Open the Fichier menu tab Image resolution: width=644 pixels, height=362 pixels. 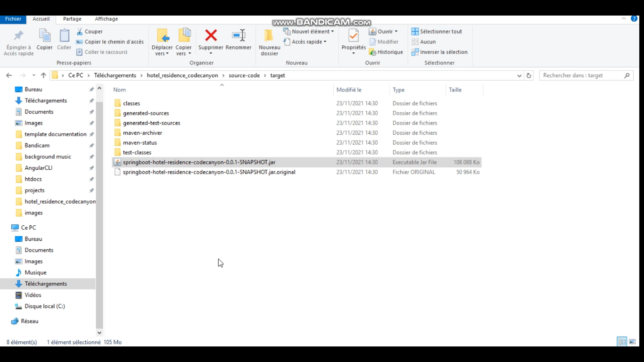[x=13, y=19]
